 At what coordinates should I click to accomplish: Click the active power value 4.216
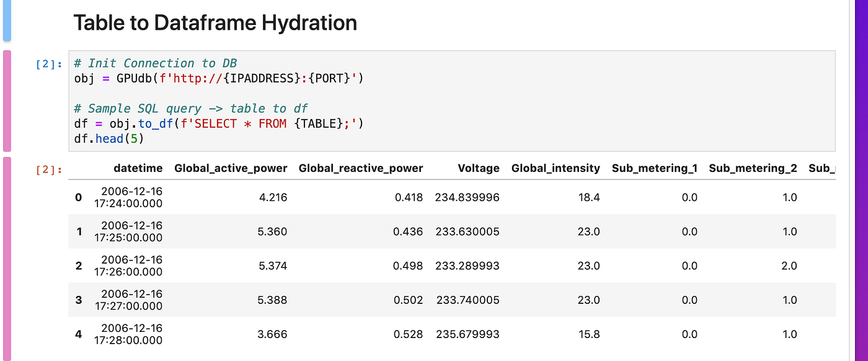[274, 197]
